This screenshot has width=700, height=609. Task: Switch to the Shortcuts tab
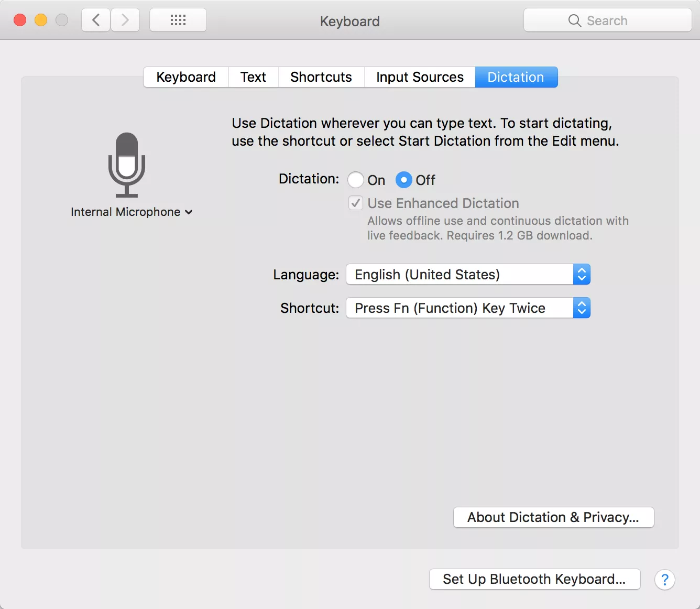[321, 77]
